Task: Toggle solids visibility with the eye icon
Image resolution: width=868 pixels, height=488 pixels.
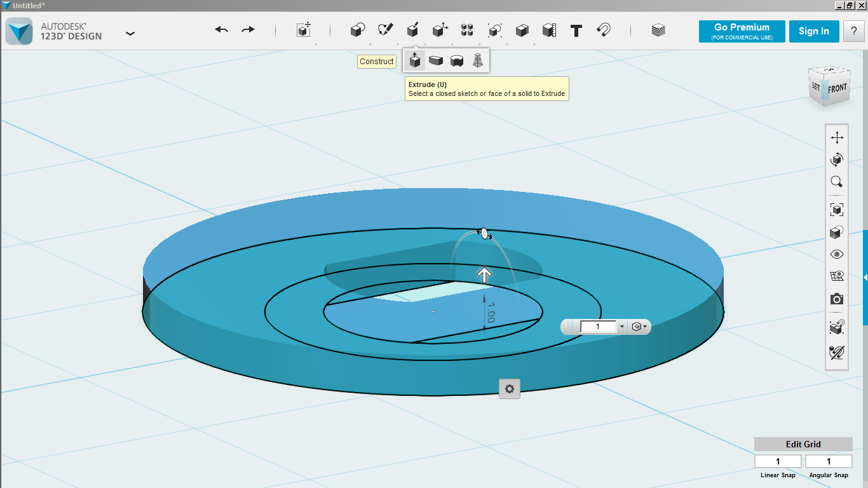Action: [837, 254]
